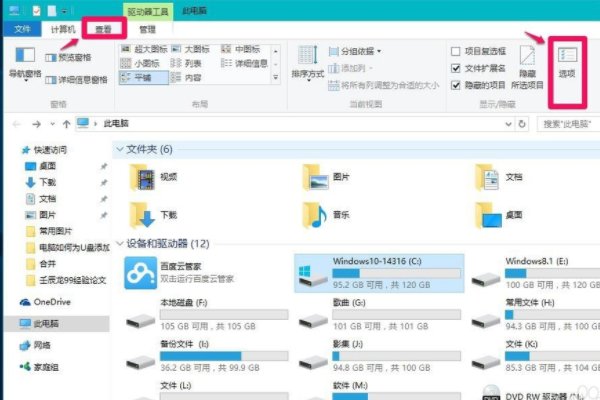Screen dimensions: 600x400
Task: Select 家庭组 in the navigation pane
Action: pyautogui.click(x=39, y=367)
